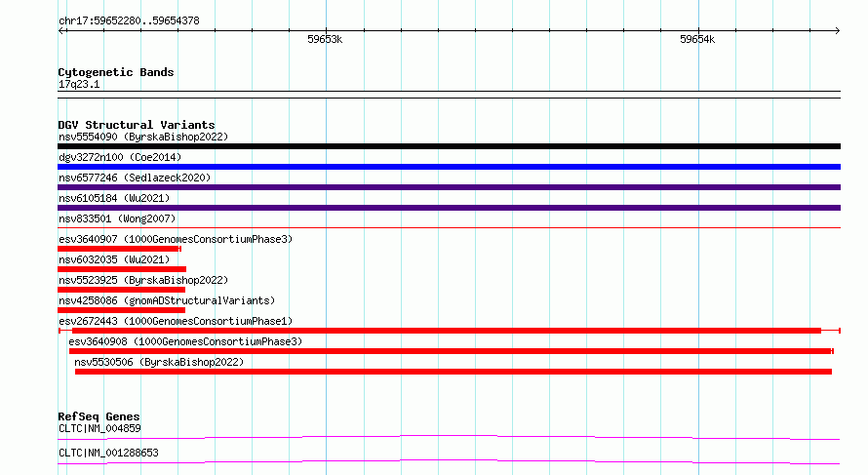
Task: Open the esv3640907 (1000GenomesConsortiumPhase3) label
Action: pos(176,239)
